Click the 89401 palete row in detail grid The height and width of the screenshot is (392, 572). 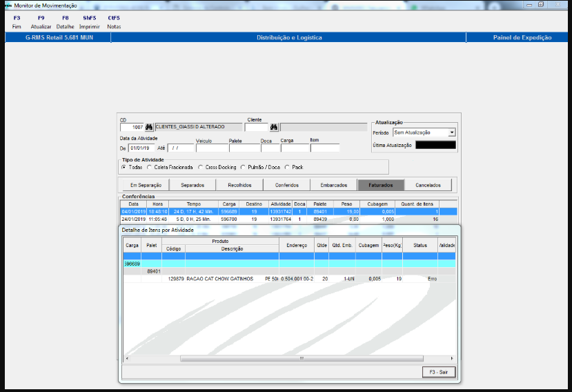coord(289,271)
